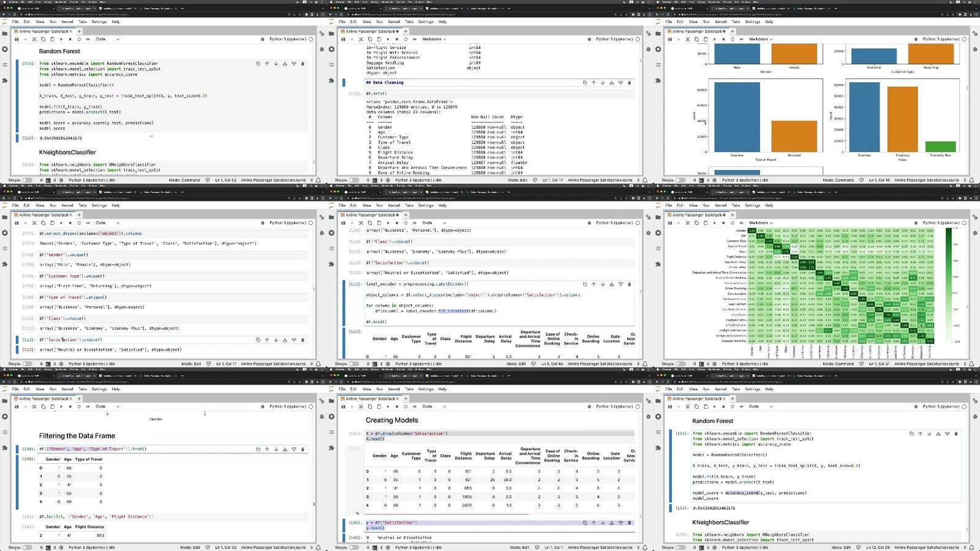This screenshot has height=551, width=980.
Task: Open Markdown cell type dropdown above Data Cleaning
Action: [x=434, y=39]
